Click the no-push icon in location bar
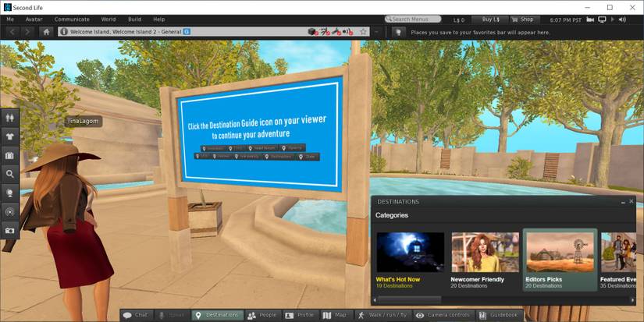This screenshot has width=644, height=322. pos(336,32)
